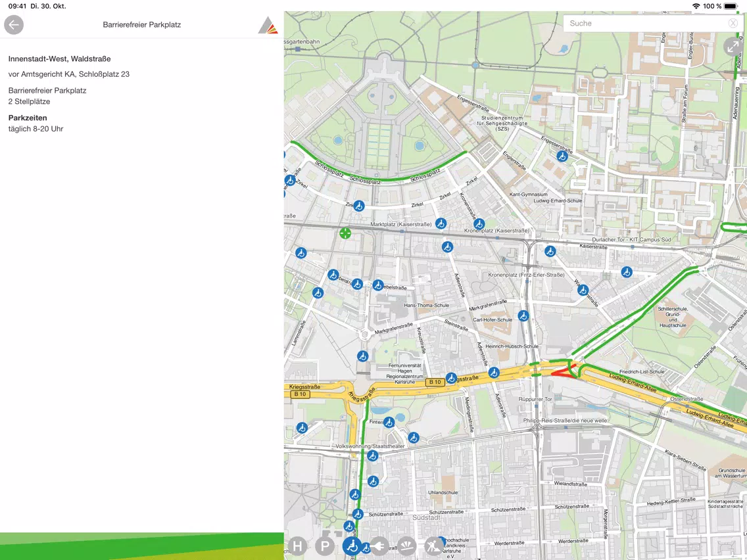Screen dimensions: 747x560
Task: Go back using the arrow button
Action: click(x=14, y=25)
